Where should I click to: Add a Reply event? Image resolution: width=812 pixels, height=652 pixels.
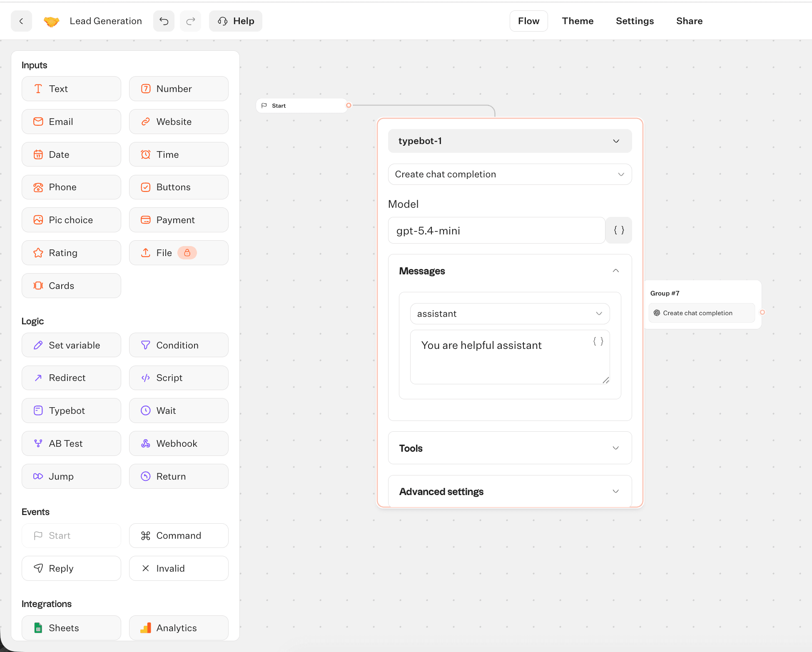click(x=71, y=568)
